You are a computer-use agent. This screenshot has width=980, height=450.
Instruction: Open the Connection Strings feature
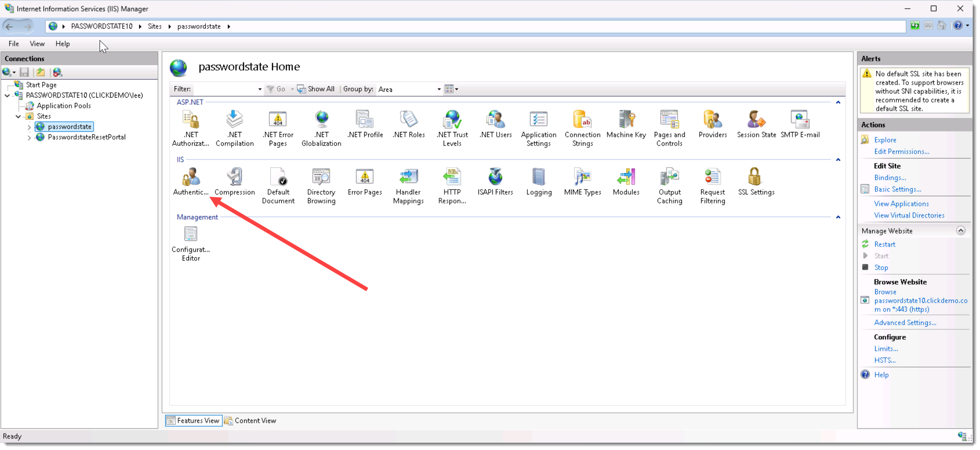coord(582,128)
